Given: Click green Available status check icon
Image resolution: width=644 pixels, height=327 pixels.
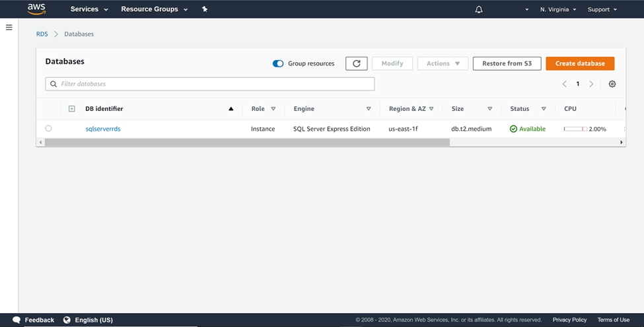Looking at the screenshot, I should [513, 129].
